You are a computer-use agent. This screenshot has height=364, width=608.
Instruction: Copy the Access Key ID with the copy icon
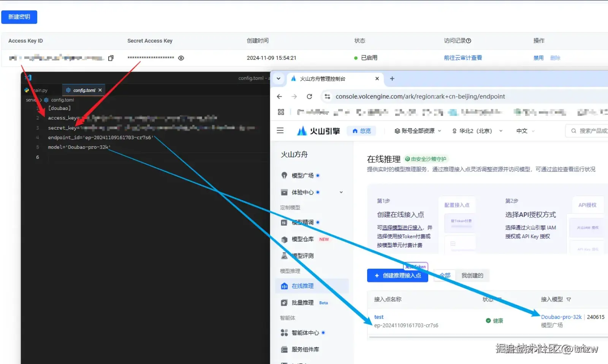pyautogui.click(x=111, y=58)
